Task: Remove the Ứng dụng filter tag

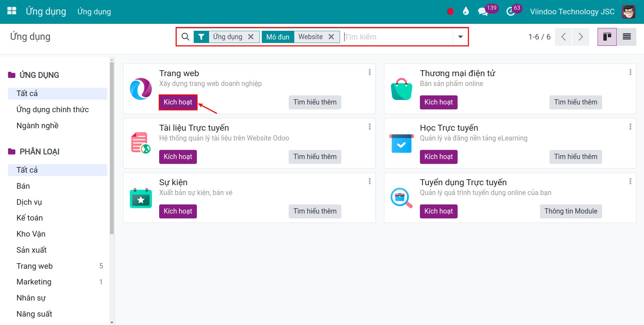Action: point(251,37)
